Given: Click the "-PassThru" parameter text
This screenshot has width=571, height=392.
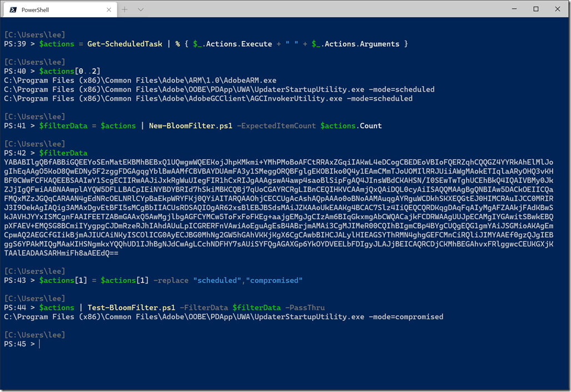Looking at the screenshot, I should point(305,308).
